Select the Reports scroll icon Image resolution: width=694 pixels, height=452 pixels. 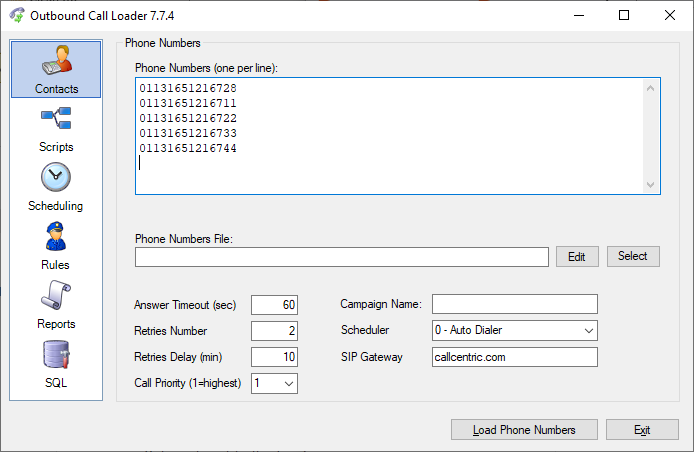coord(56,297)
